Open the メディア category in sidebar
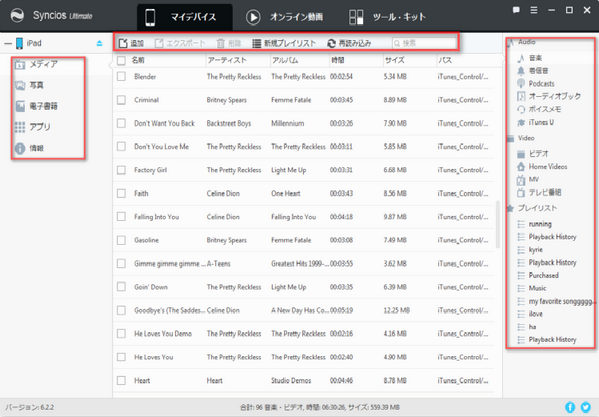 [37, 65]
